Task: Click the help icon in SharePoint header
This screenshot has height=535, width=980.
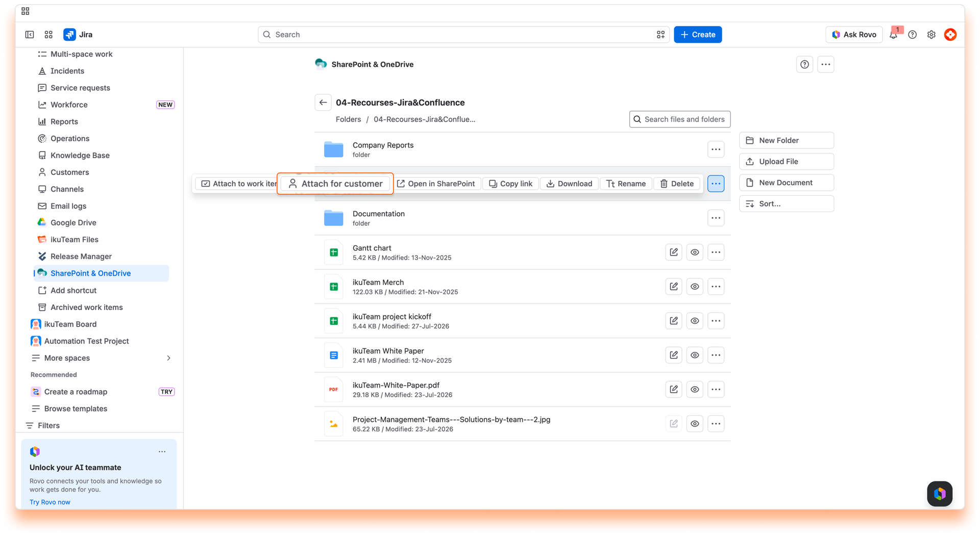Action: tap(804, 64)
